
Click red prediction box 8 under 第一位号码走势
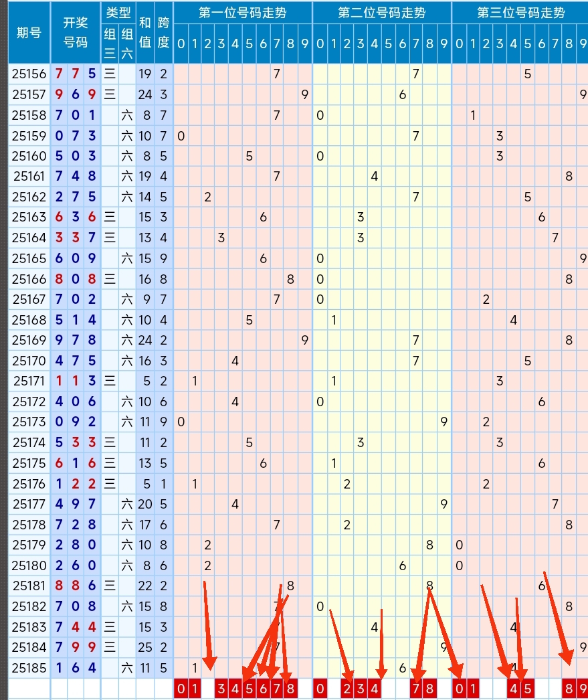point(290,689)
